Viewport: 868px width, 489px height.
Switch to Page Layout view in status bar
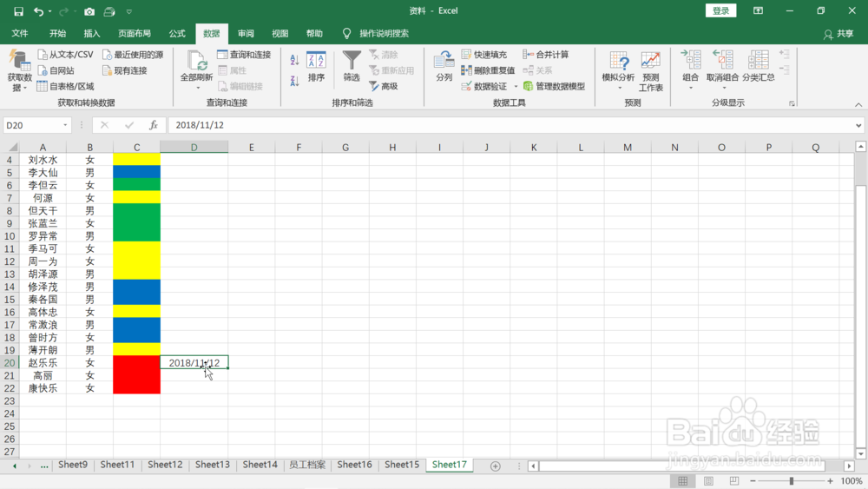point(708,480)
